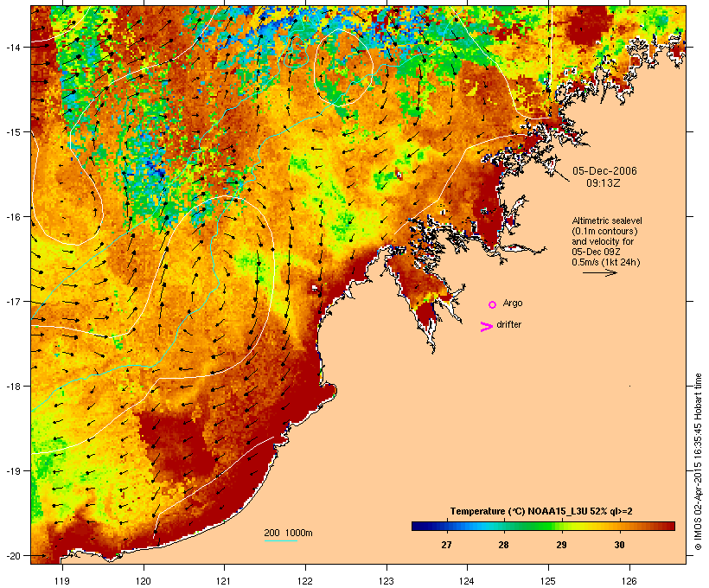Click the '200 1000m' depth legend text

coord(288,533)
